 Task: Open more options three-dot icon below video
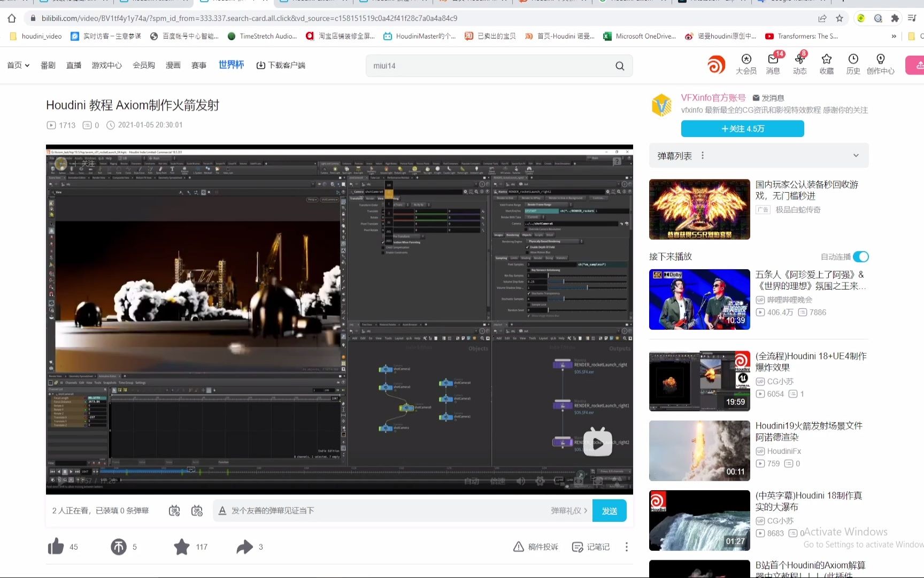tap(627, 546)
